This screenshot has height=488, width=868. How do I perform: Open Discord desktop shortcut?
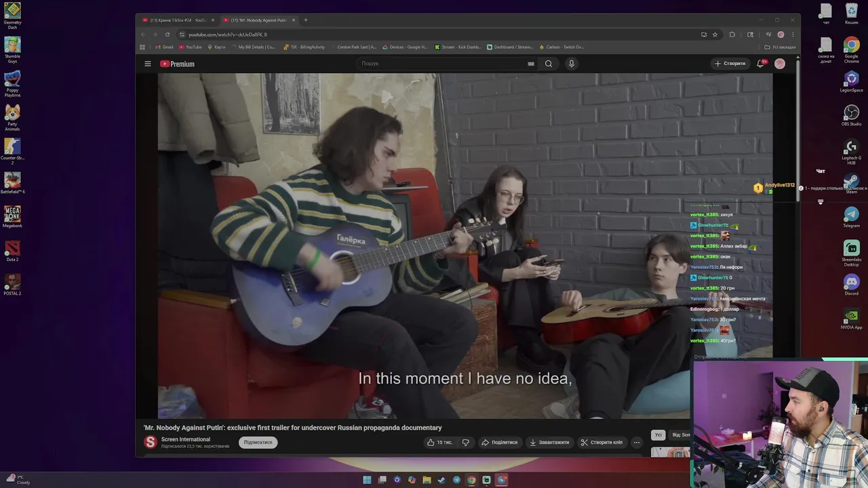coord(851,285)
